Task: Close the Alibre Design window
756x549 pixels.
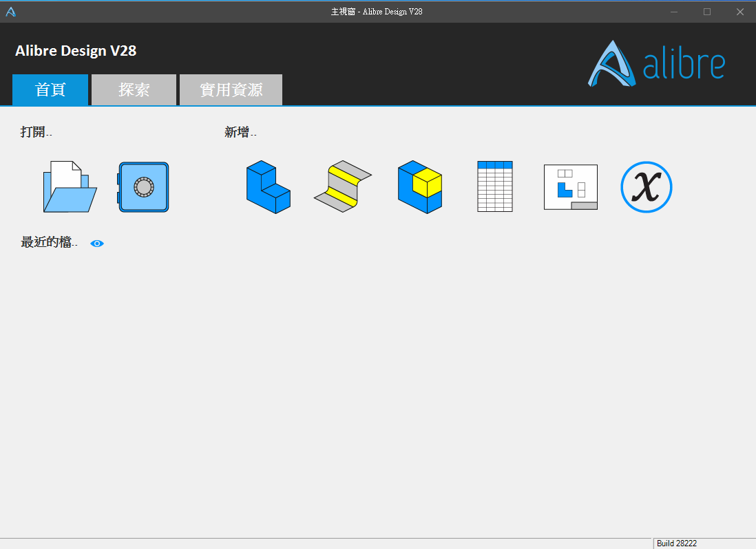Action: click(740, 12)
